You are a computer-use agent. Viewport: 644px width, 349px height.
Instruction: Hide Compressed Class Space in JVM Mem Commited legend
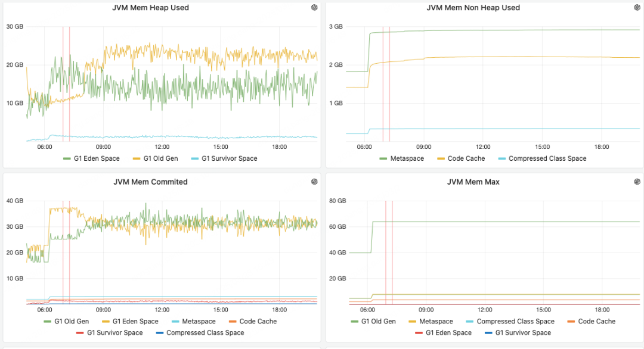click(205, 333)
